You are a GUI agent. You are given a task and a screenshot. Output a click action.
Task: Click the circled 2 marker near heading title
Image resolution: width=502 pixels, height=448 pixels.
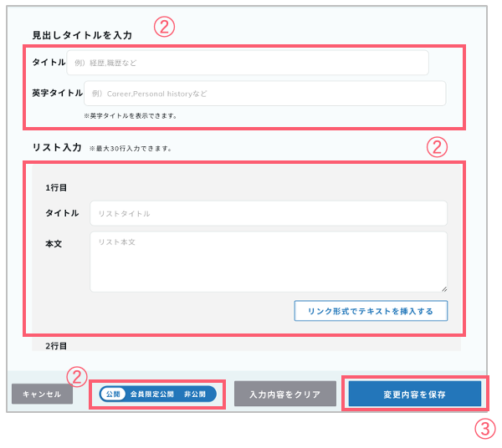[x=164, y=27]
